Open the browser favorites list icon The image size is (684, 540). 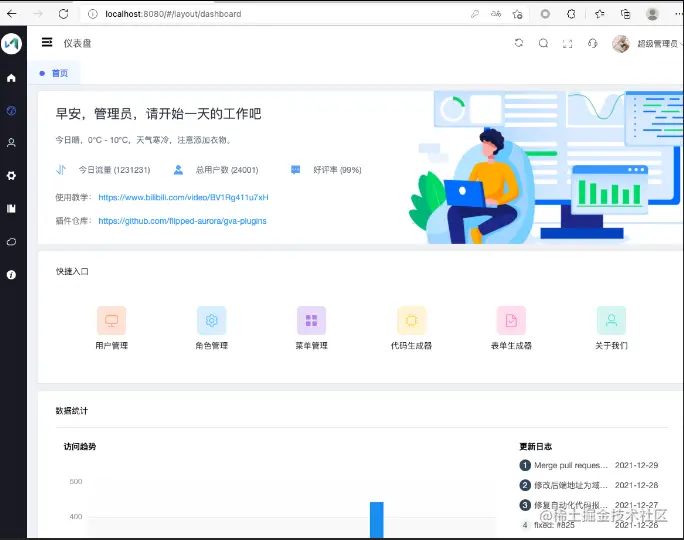[600, 14]
